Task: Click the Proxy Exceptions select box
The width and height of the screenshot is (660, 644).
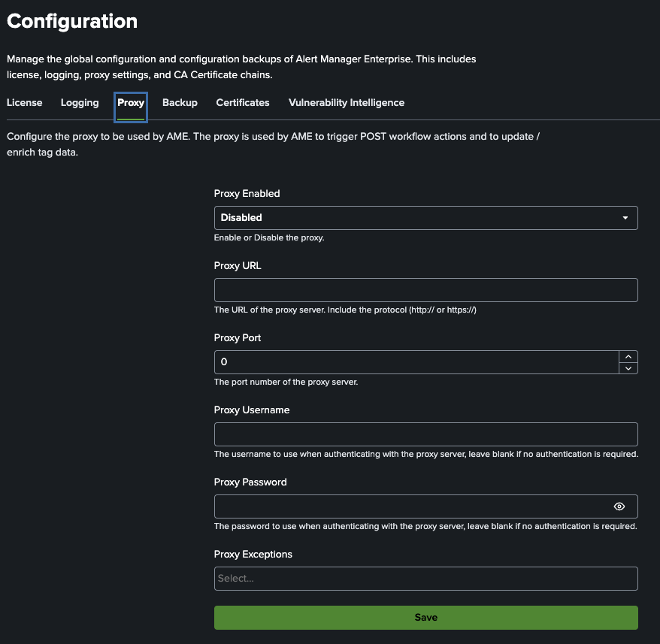Action: (x=425, y=578)
